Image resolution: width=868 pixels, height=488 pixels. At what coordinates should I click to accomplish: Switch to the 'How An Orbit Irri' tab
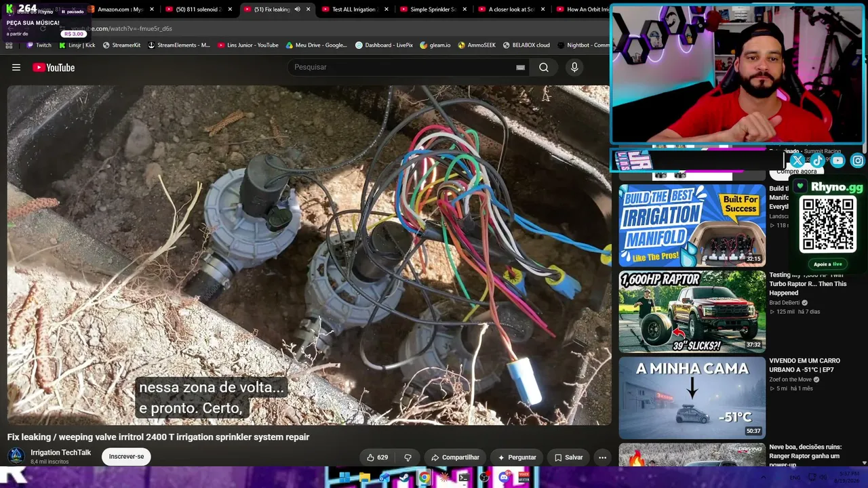(x=582, y=9)
